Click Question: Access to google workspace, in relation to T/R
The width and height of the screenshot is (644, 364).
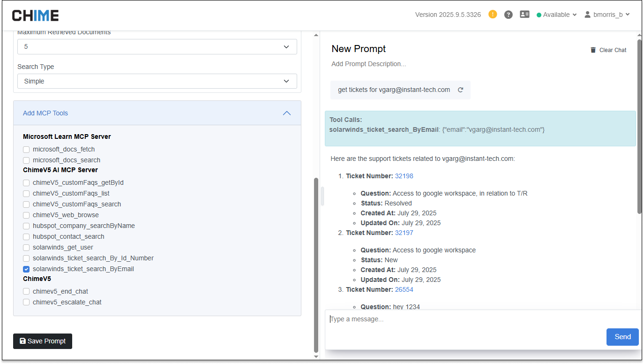tap(444, 193)
